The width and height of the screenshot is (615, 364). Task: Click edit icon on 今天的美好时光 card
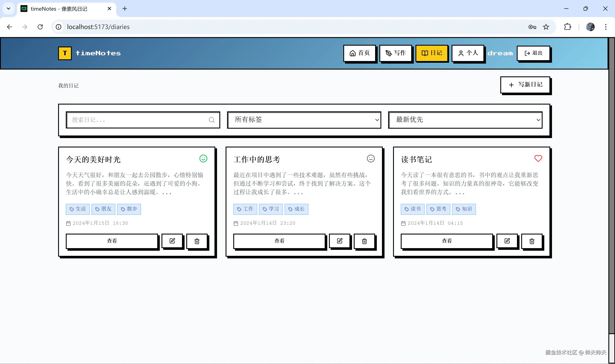coord(172,241)
